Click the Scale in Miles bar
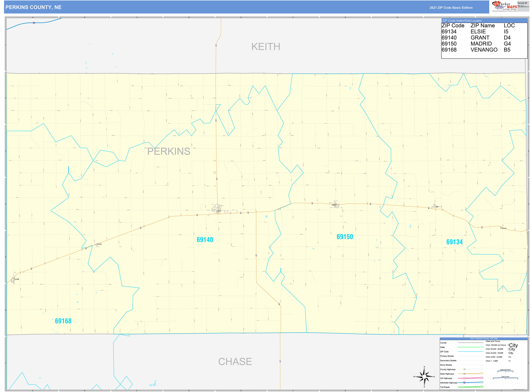Screen dimensions: 532x392 (x=505, y=378)
